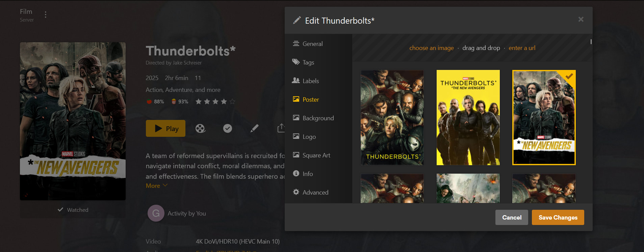The image size is (644, 252).
Task: Click the share arrow icon
Action: pyautogui.click(x=281, y=128)
